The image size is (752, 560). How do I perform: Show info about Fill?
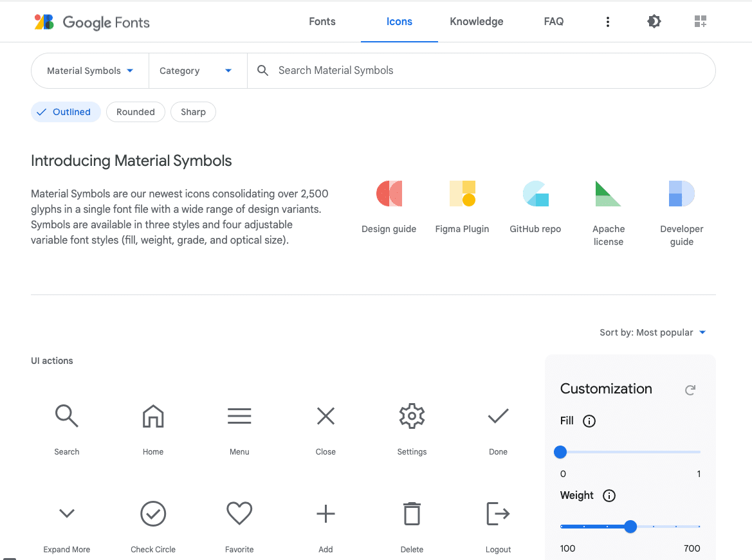point(589,421)
